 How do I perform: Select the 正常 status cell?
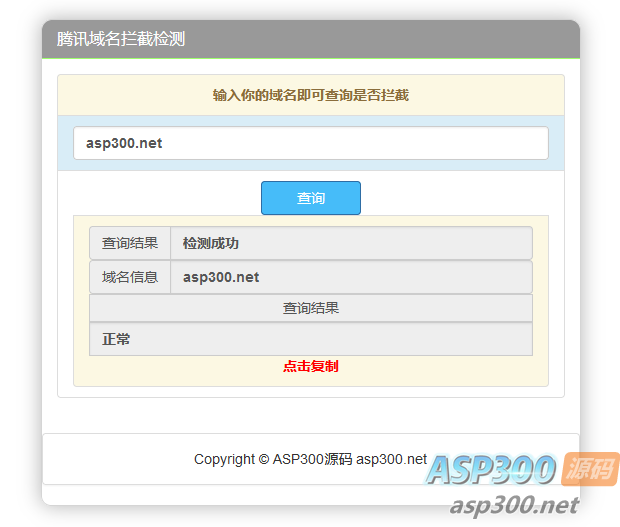coord(311,339)
